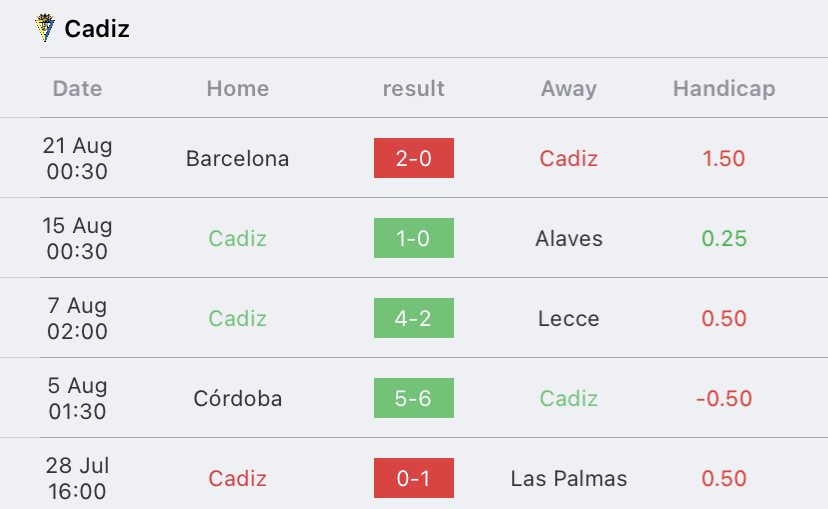Open the Cadiz team title
Viewport: 828px width, 509px height.
click(x=97, y=29)
